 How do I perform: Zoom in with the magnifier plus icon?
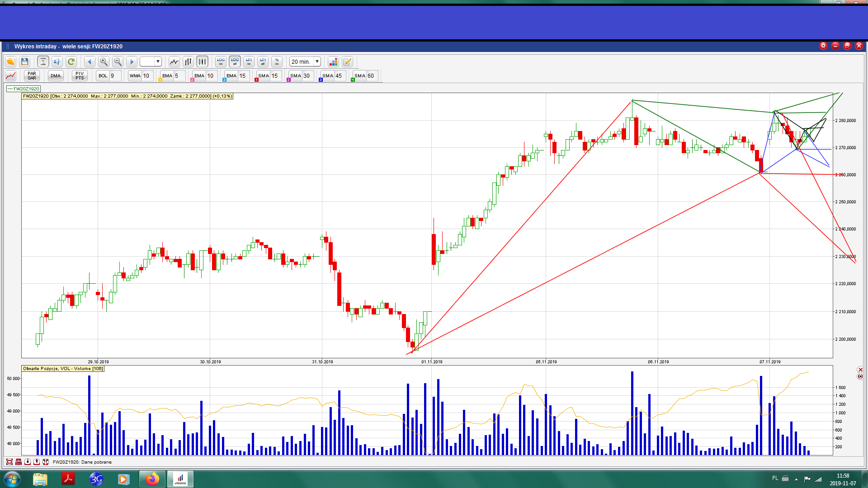104,62
